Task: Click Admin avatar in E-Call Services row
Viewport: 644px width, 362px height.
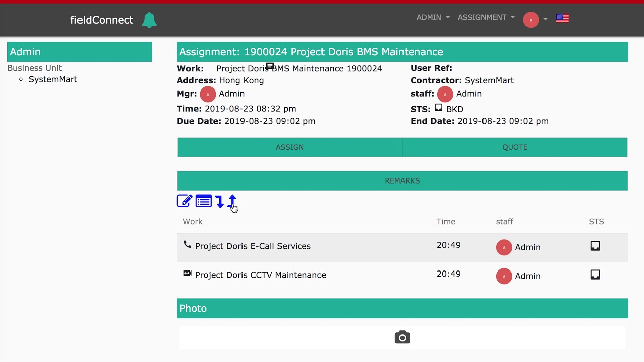Action: [x=504, y=247]
